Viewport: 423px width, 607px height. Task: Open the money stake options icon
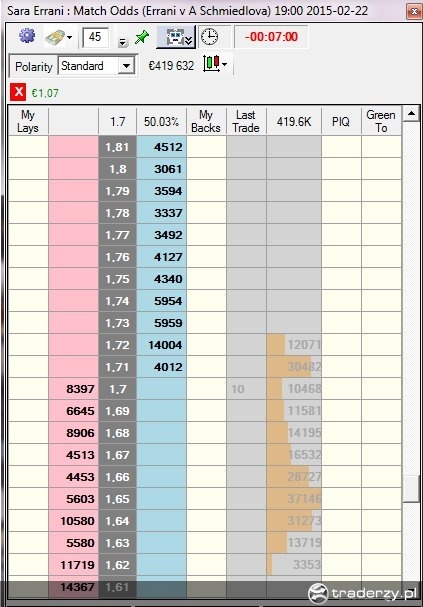coord(55,38)
